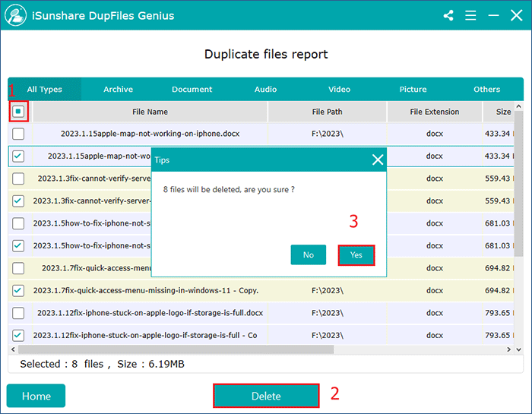
Task: Select file name 2023.1.12fix-iphone-stuck-on-apple-logo-if-storage-is-full.docx
Action: click(x=150, y=313)
